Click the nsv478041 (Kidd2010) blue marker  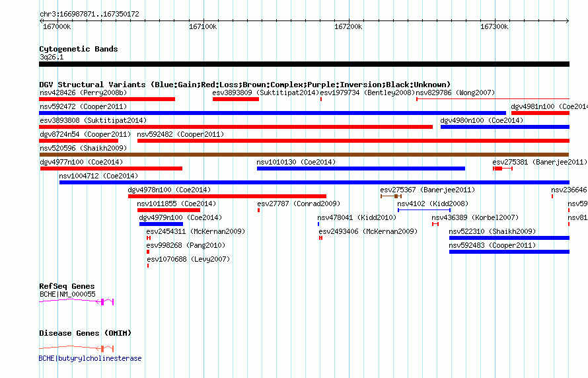(x=318, y=224)
